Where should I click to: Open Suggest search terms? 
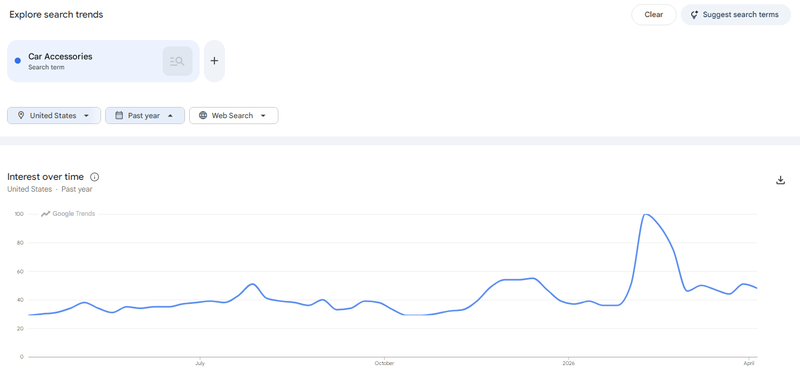(x=736, y=15)
